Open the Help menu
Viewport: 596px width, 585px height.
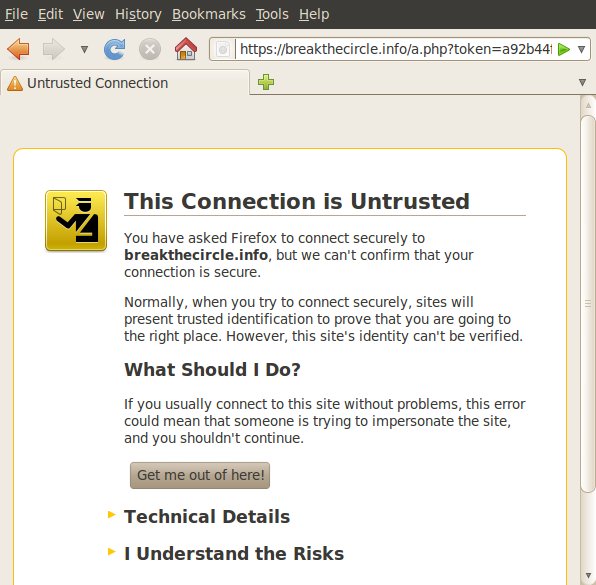314,14
